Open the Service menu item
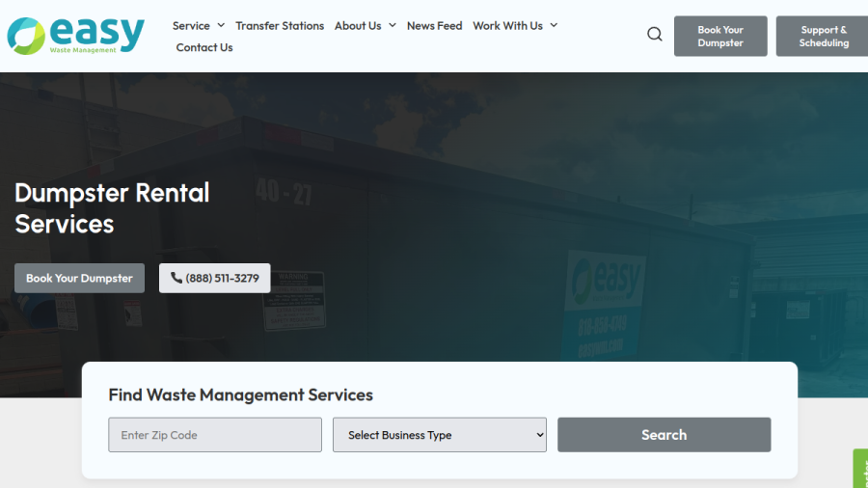Screen dimensions: 868x488 click(191, 26)
